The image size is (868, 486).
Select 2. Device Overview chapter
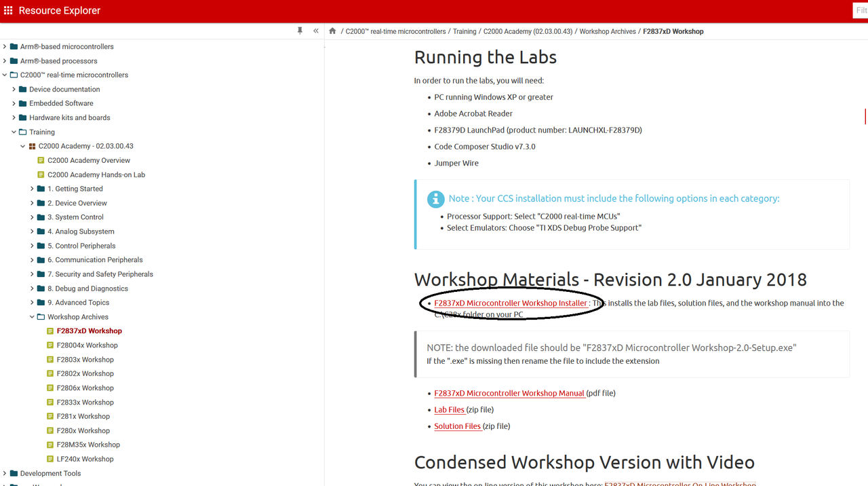point(77,204)
